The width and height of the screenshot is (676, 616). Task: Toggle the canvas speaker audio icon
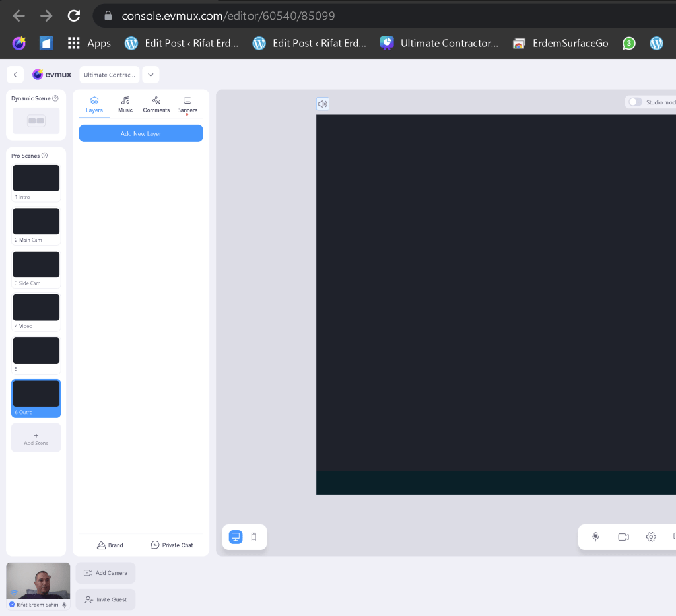coord(322,104)
